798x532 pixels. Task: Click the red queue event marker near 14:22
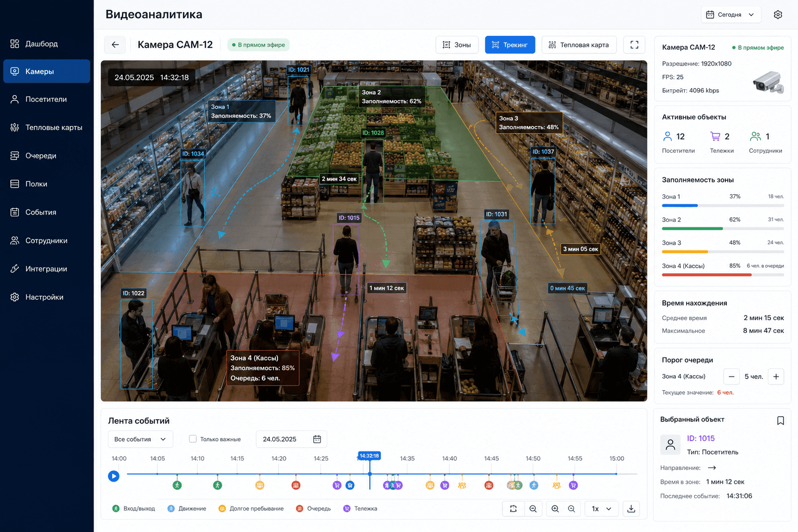[296, 485]
